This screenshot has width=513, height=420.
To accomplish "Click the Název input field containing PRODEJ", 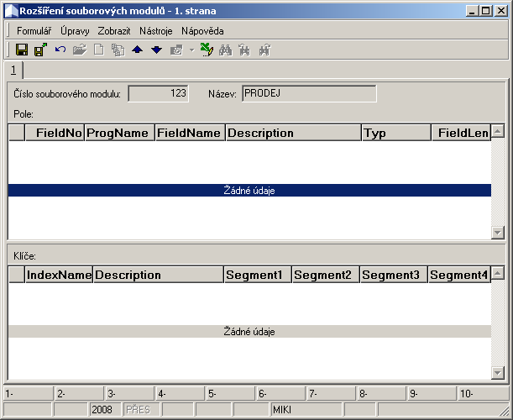I will coord(308,93).
